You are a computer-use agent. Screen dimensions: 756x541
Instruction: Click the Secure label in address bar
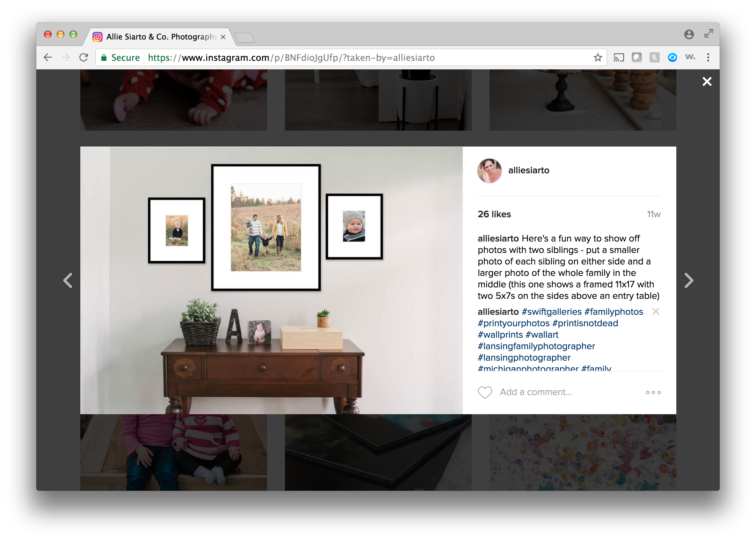[125, 58]
